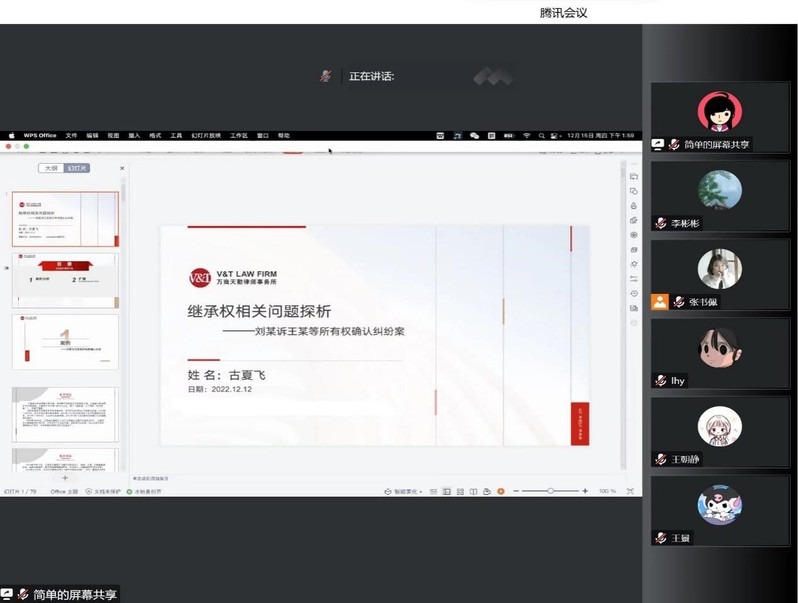The width and height of the screenshot is (798, 603).
Task: Start slideshow with orange play button
Action: click(x=500, y=491)
